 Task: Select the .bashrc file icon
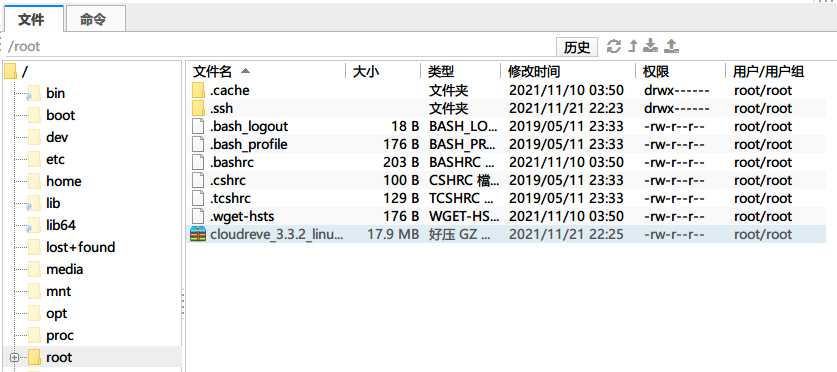click(x=198, y=162)
